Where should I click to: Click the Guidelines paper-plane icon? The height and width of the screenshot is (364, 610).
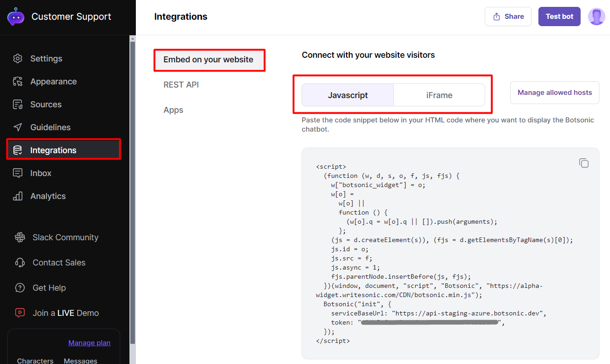point(18,127)
